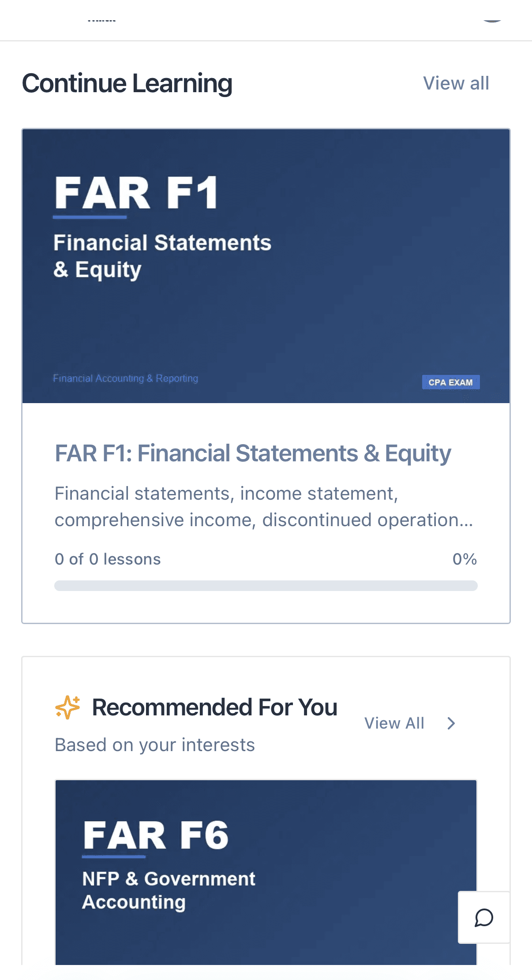532x980 pixels.
Task: Click the Recommended For You heading
Action: (214, 707)
